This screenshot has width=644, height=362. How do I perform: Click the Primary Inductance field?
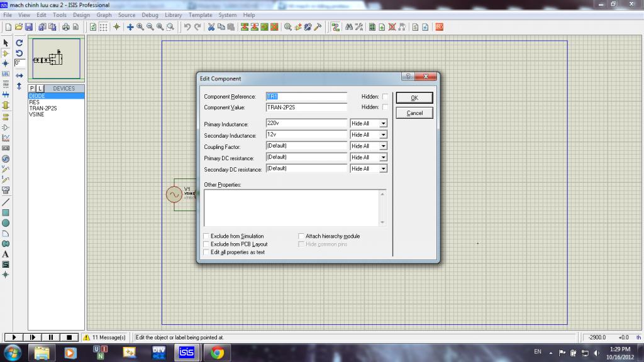click(x=306, y=123)
